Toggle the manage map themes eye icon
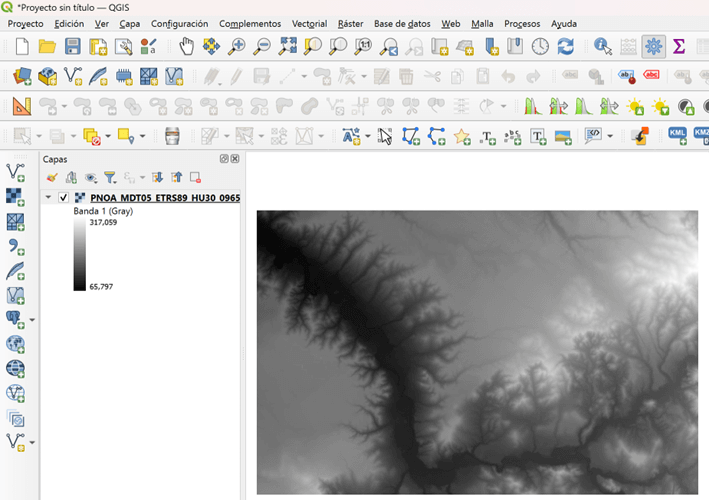This screenshot has width=709, height=500. click(91, 178)
